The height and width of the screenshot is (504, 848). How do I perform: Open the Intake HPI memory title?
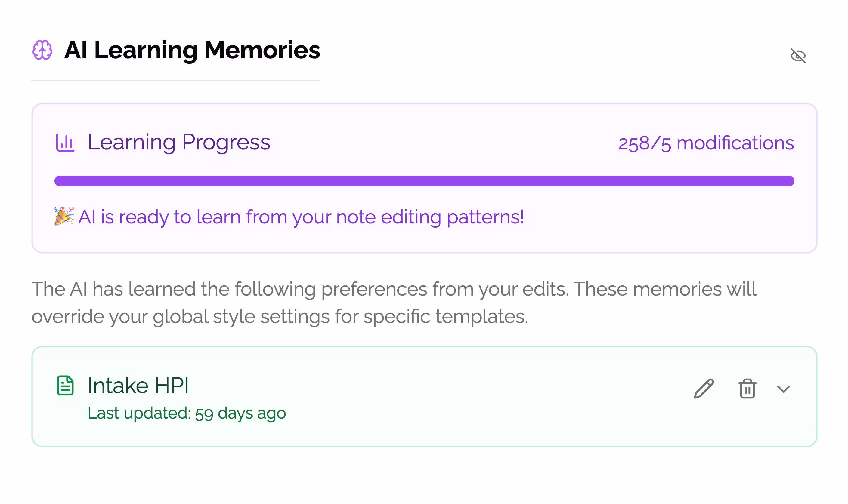138,386
